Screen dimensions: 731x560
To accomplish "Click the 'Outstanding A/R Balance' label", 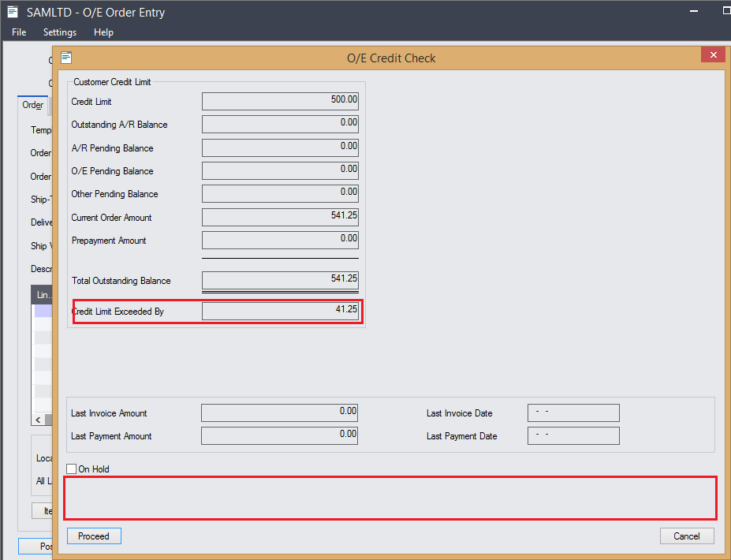I will pos(119,125).
